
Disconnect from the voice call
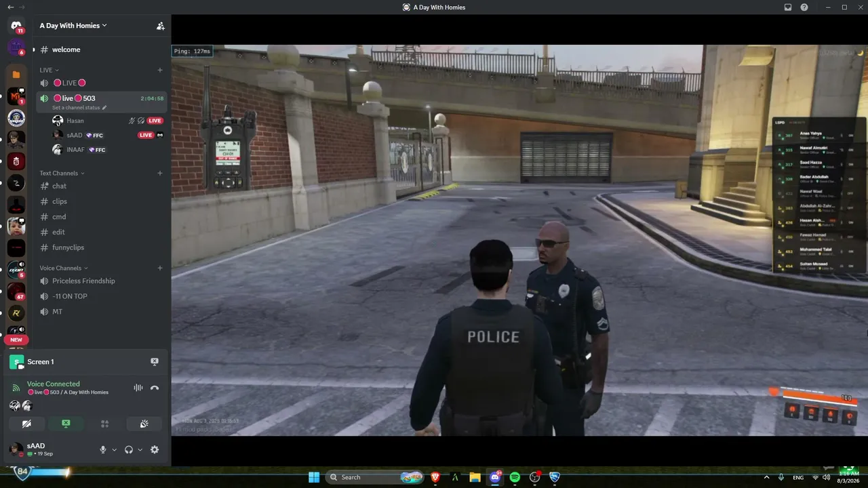coord(155,388)
